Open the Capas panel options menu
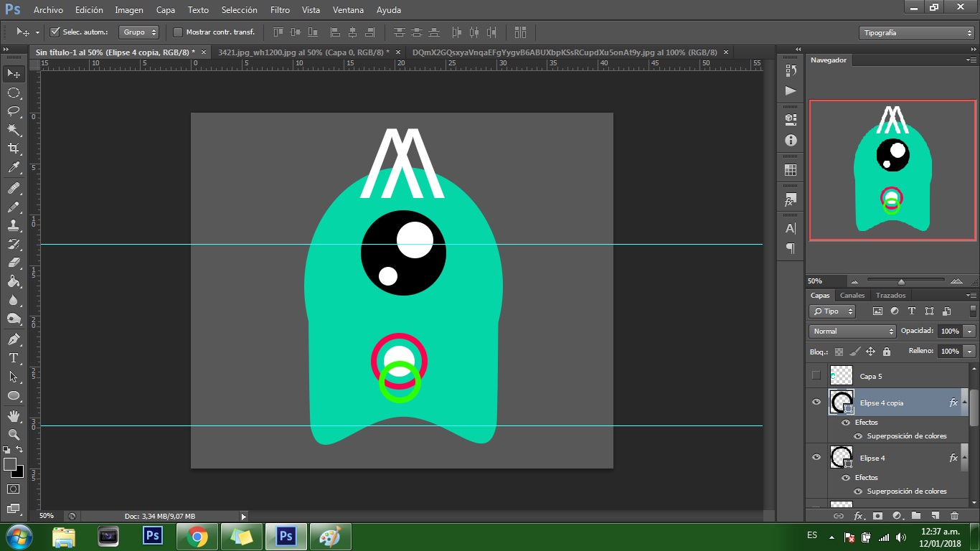This screenshot has height=551, width=980. pos(971,296)
